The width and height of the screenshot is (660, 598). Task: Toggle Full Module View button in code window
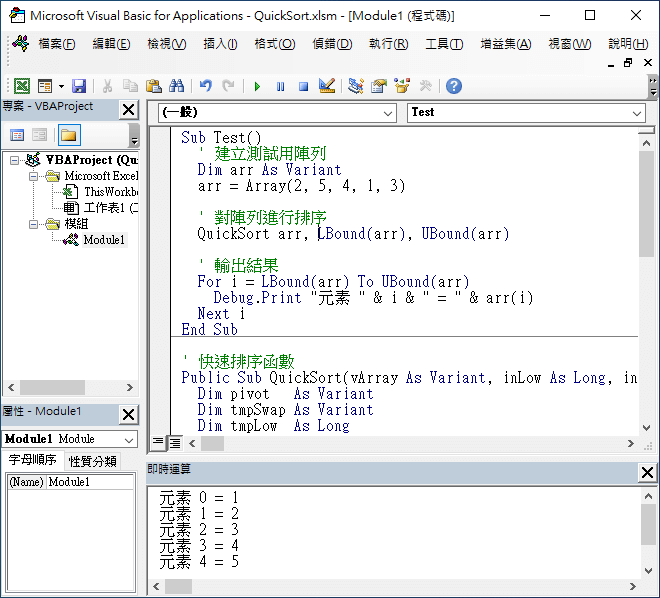tap(174, 443)
